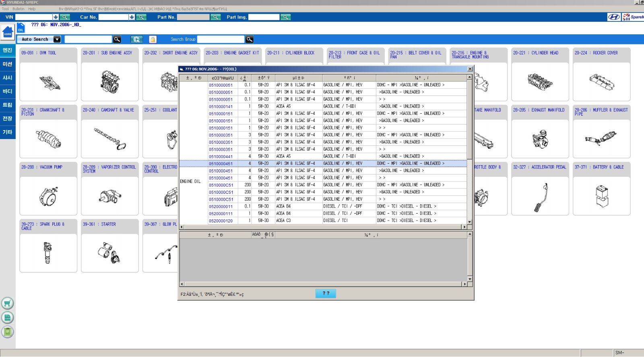Expand the Car No. dropdown arrow

tap(132, 17)
